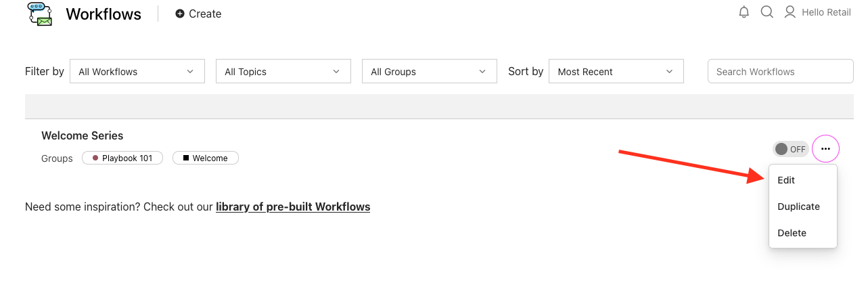Screen dimensions: 868x281
Task: Click the Search Workflows input field
Action: pos(780,72)
